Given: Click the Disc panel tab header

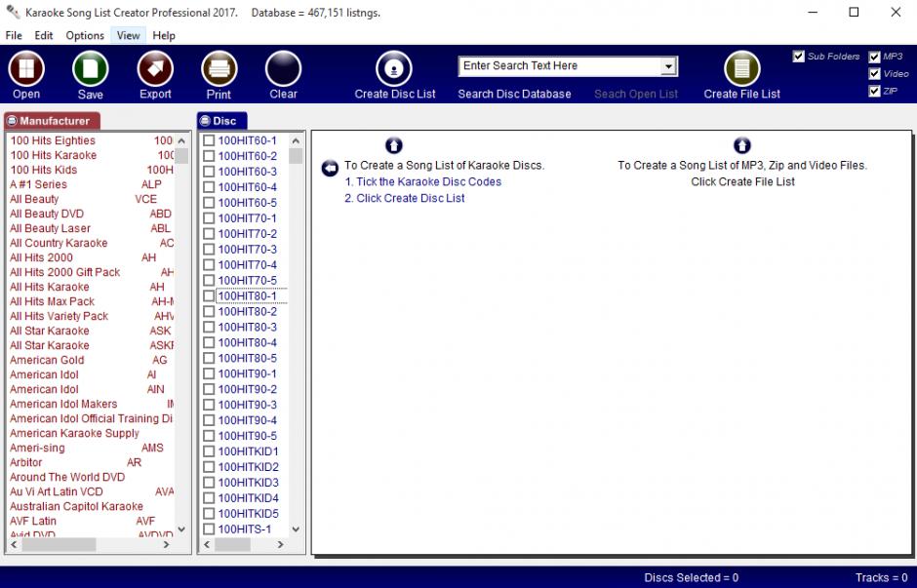Looking at the screenshot, I should [221, 121].
